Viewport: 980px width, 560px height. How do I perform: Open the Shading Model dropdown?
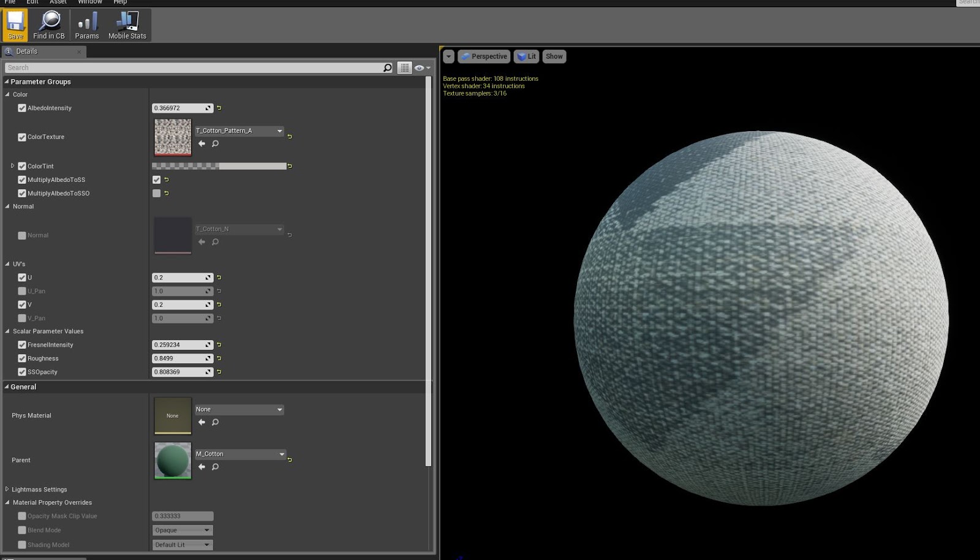click(182, 545)
